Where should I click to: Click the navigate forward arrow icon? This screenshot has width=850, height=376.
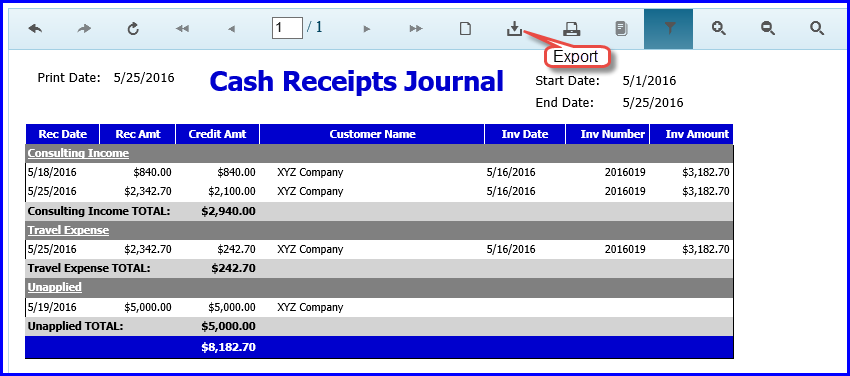(84, 29)
